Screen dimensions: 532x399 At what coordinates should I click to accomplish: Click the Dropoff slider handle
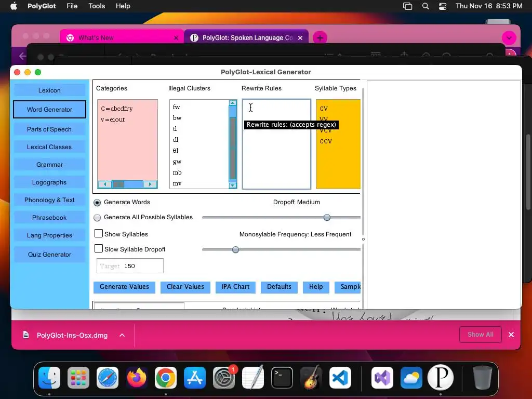coord(327,218)
